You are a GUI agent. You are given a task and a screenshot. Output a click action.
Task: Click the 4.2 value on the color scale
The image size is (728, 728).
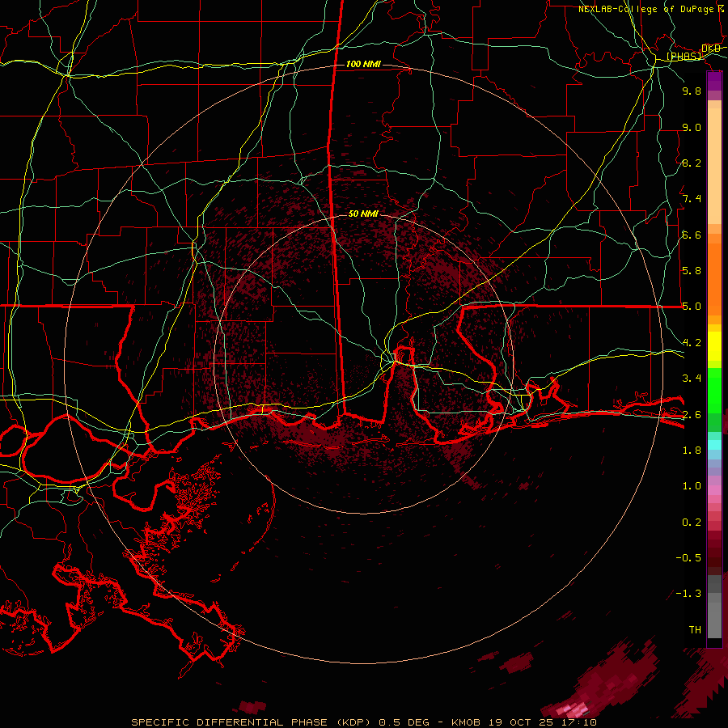tap(692, 343)
